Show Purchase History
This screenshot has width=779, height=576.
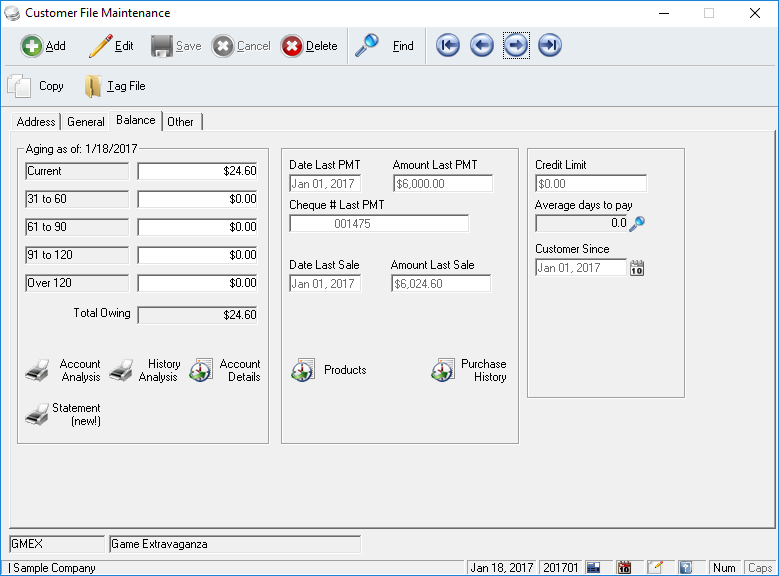(443, 371)
